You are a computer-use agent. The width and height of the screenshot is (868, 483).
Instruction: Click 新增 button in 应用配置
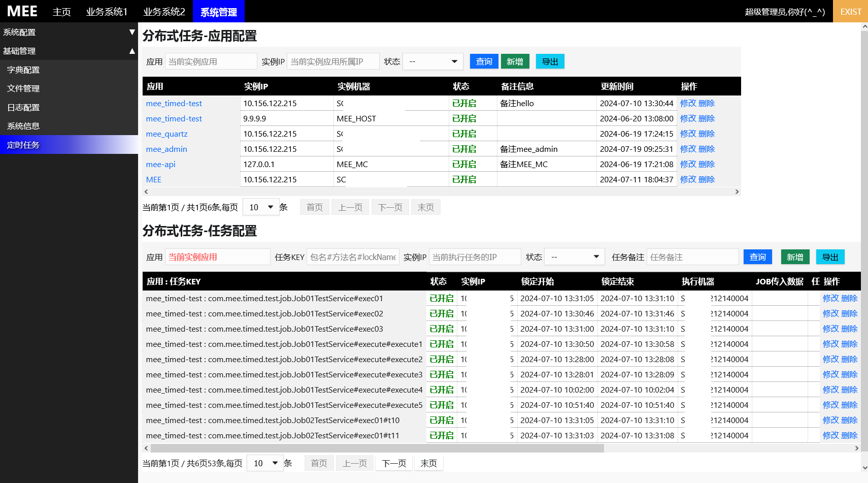tap(515, 61)
